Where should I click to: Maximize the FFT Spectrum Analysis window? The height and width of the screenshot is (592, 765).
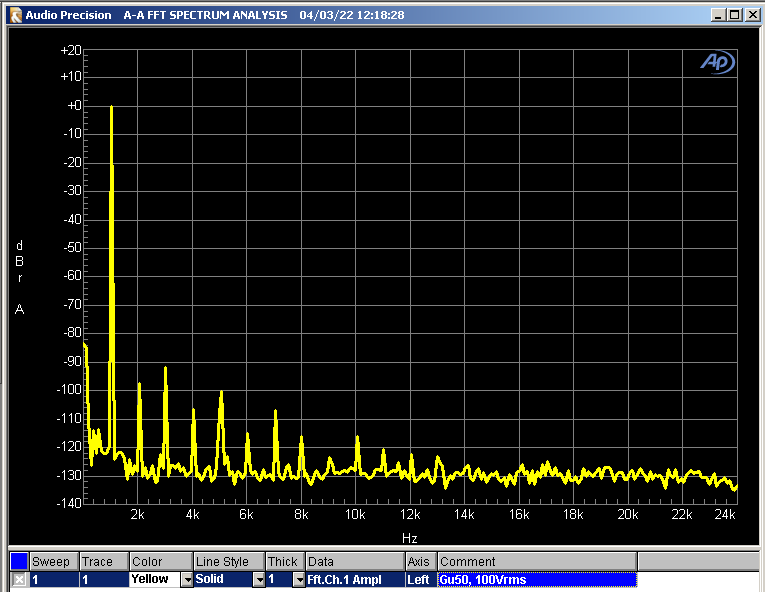tap(735, 15)
